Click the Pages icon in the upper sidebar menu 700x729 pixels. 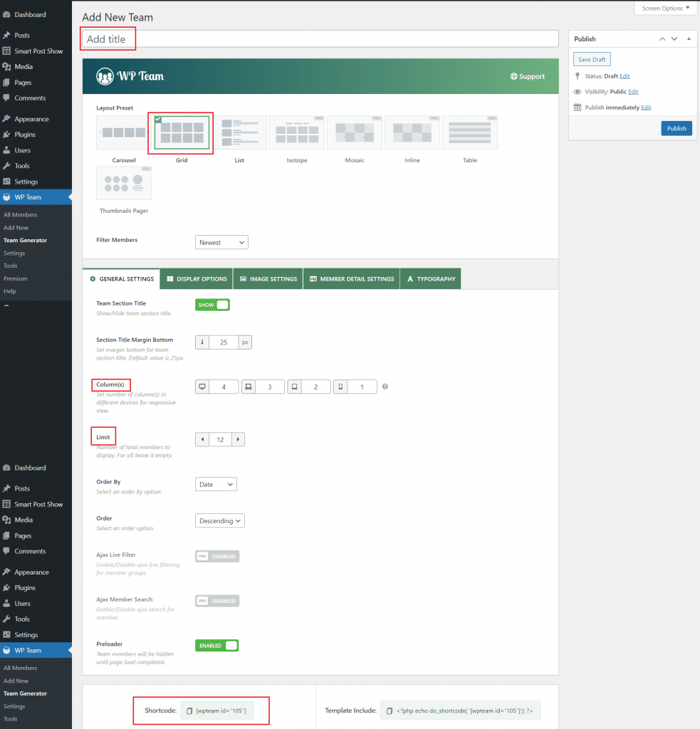point(6,83)
